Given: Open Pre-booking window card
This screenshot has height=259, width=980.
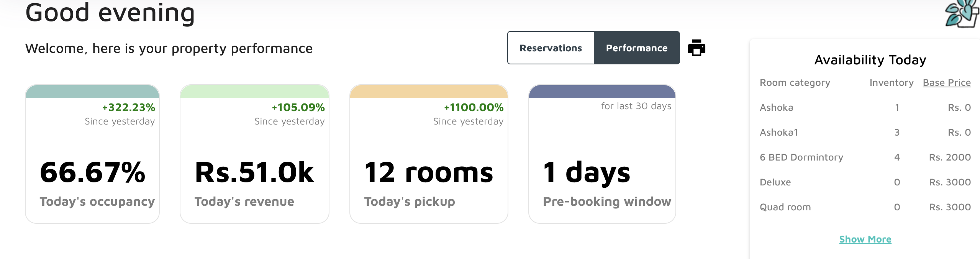Looking at the screenshot, I should pyautogui.click(x=602, y=172).
